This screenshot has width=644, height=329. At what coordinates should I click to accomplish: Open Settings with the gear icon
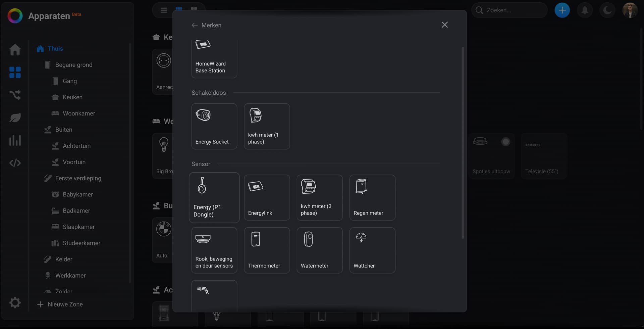click(x=15, y=303)
